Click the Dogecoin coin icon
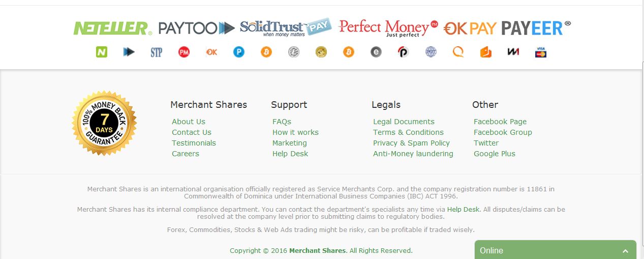The width and height of the screenshot is (644, 259). [x=321, y=52]
